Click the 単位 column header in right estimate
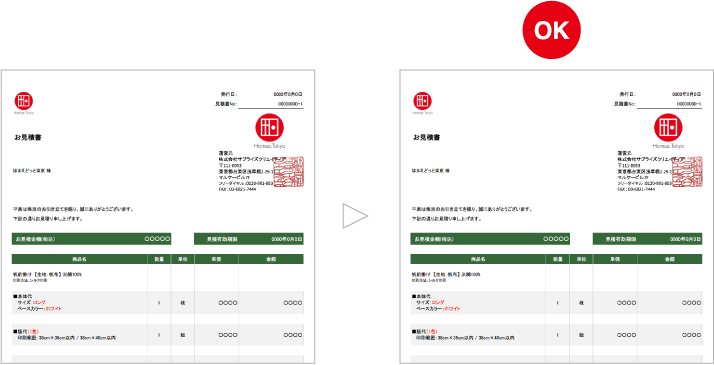Screen dimensions: 714x365 point(581,259)
